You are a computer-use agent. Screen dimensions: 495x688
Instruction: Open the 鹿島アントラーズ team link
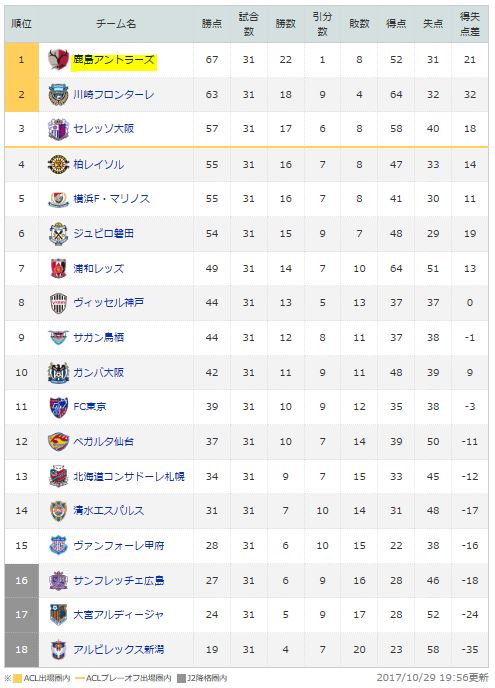coord(114,59)
